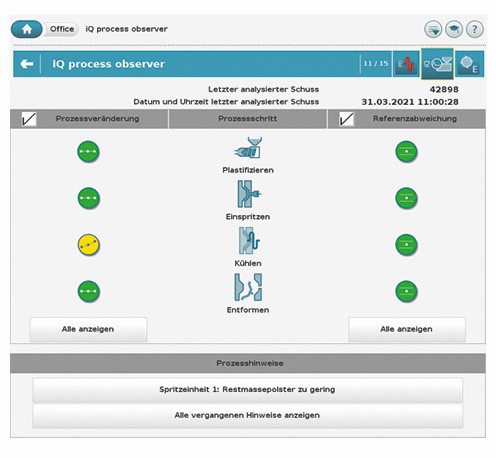Click the Plastifizieren process step icon
The image size is (496, 458).
pos(248,148)
